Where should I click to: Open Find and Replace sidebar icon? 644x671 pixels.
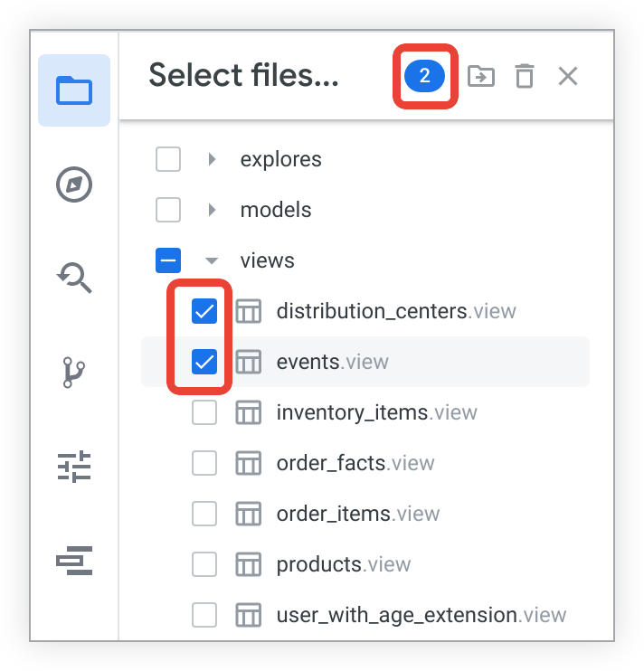click(74, 278)
